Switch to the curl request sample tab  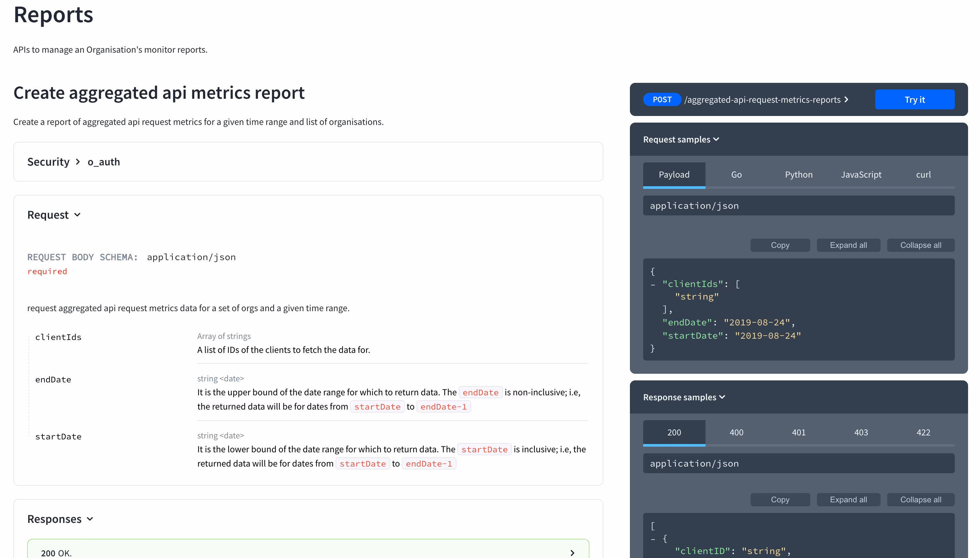(923, 175)
